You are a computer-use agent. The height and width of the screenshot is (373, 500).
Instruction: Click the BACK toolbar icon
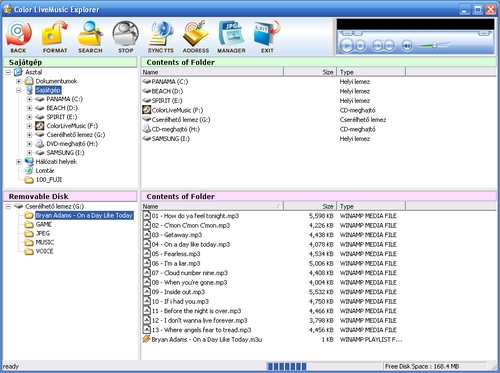[x=18, y=37]
